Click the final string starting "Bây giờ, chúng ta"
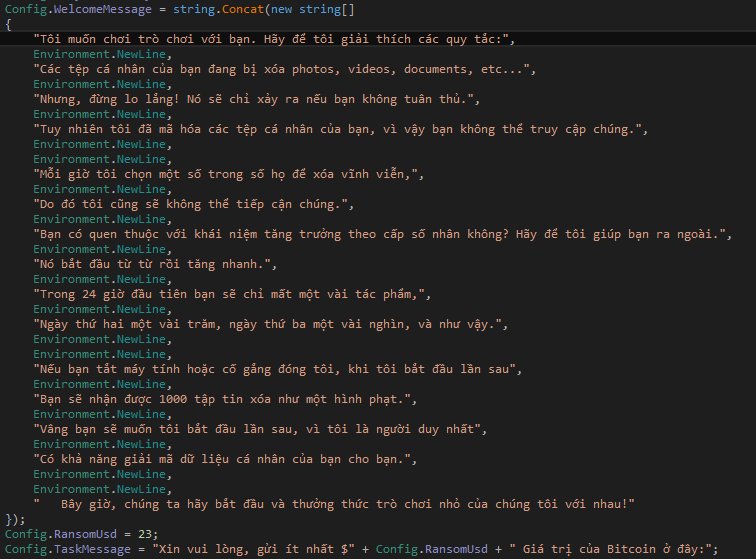The height and width of the screenshot is (559, 756). pos(334,504)
